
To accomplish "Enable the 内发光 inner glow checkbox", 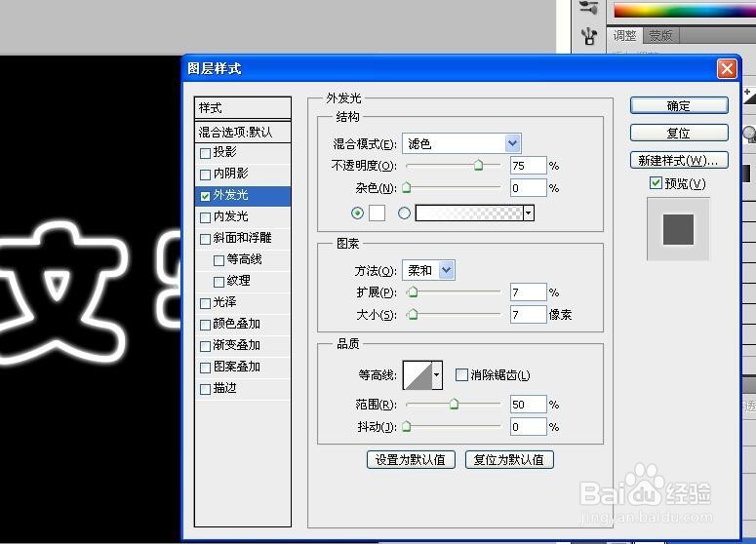I will (206, 217).
